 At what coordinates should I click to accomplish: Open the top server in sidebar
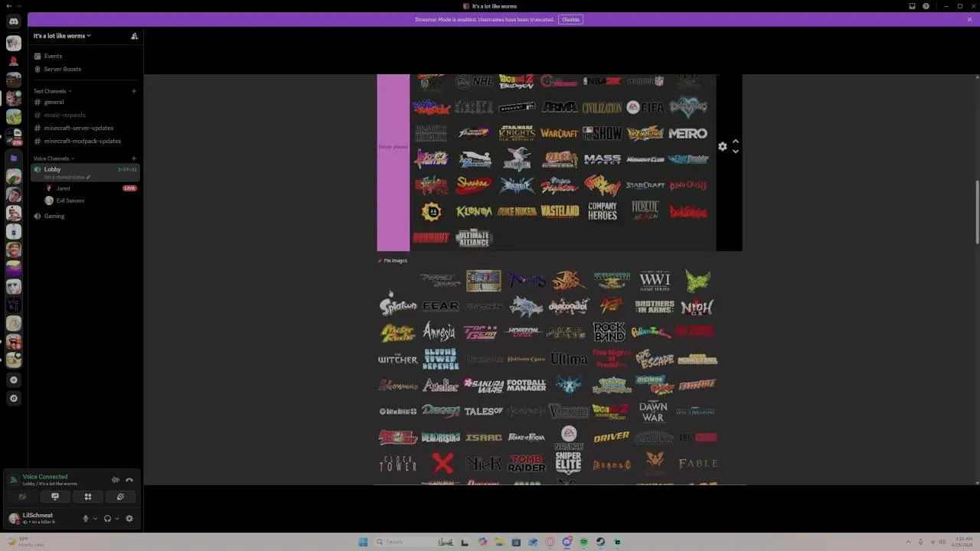pos(14,43)
